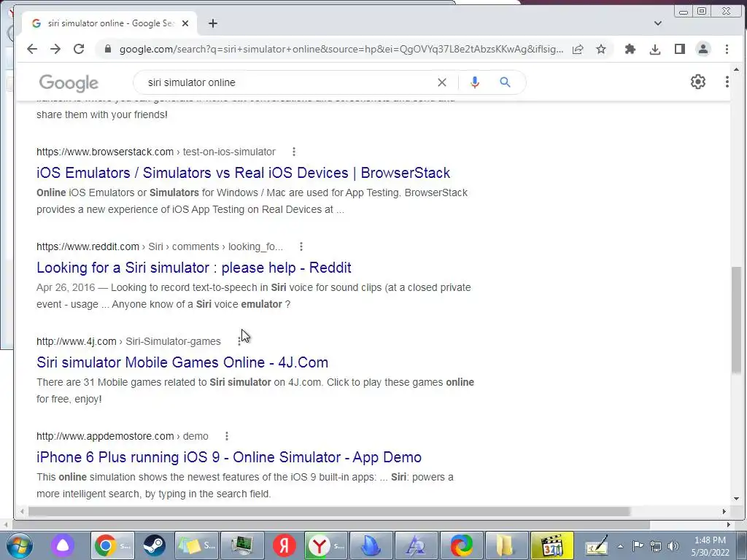Open more options for 4j.com result
This screenshot has width=747, height=560.
pos(239,341)
